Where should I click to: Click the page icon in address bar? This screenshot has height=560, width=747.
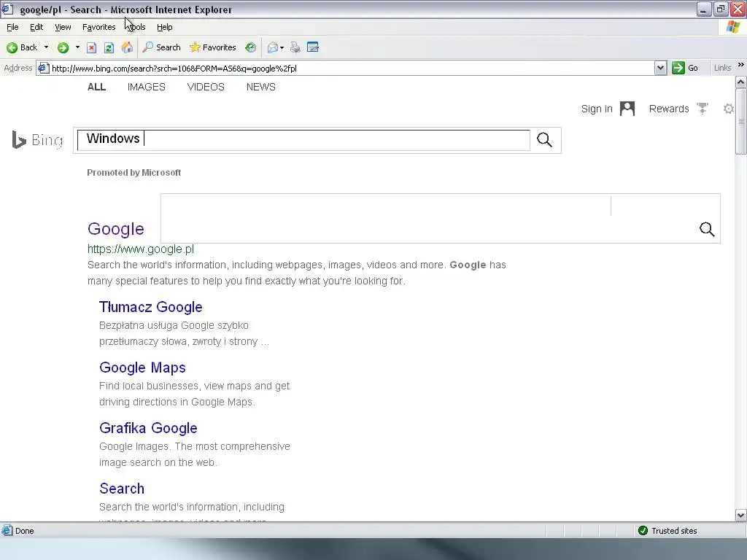pos(43,68)
